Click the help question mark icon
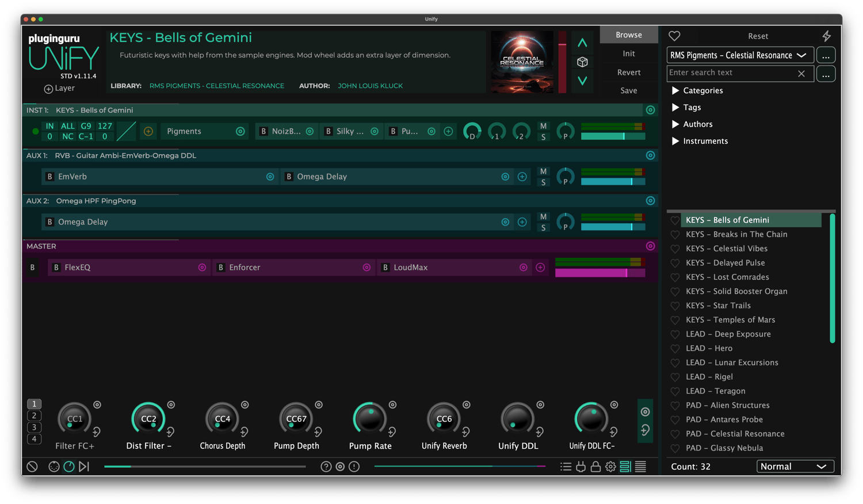This screenshot has height=504, width=863. click(x=326, y=467)
